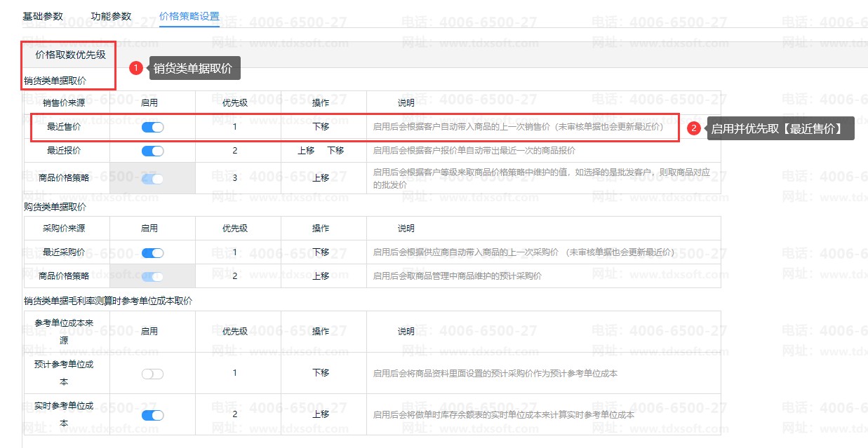
Task: Enable the 预计参考单位成本 switch
Action: point(152,374)
